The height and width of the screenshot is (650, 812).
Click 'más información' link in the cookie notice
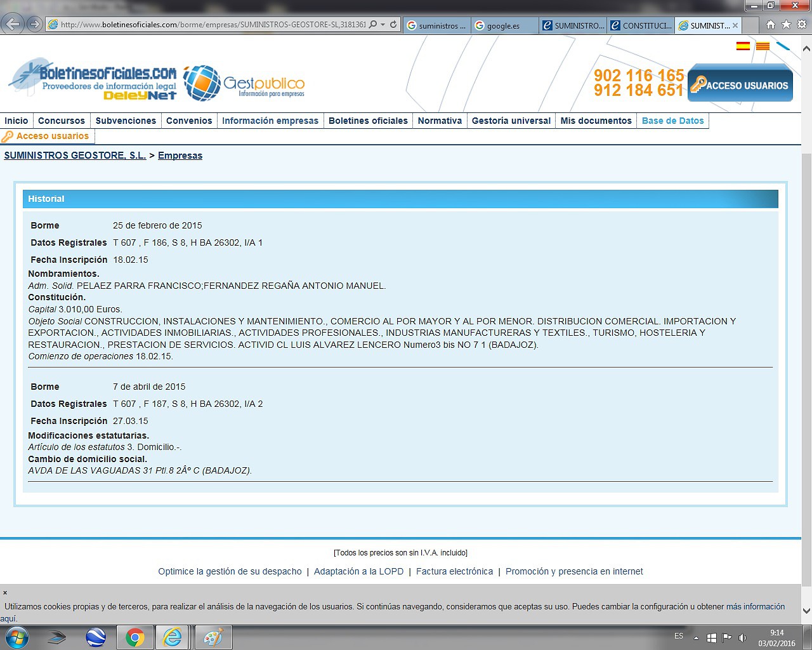[755, 607]
